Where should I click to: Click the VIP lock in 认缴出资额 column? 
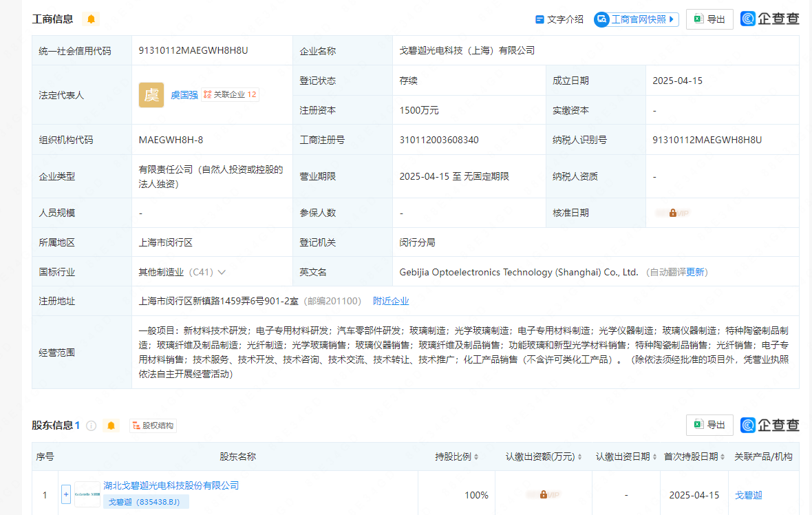[543, 494]
